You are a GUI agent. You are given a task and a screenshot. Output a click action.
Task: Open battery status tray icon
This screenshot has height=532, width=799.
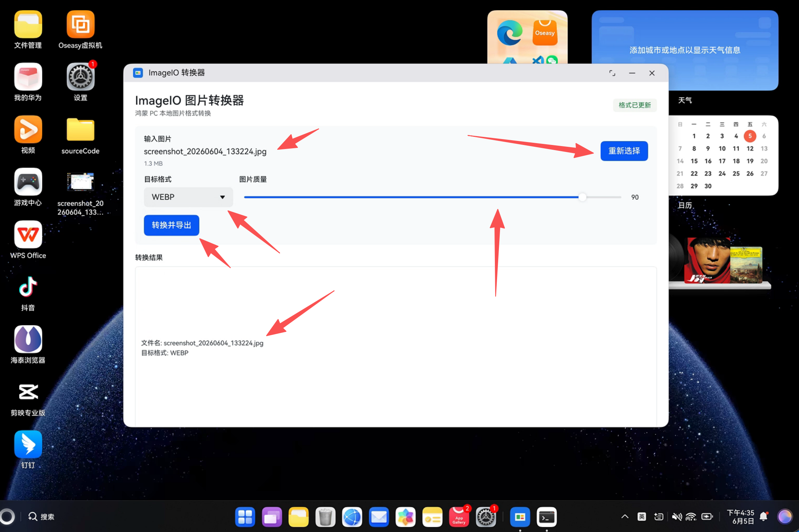[x=707, y=517]
